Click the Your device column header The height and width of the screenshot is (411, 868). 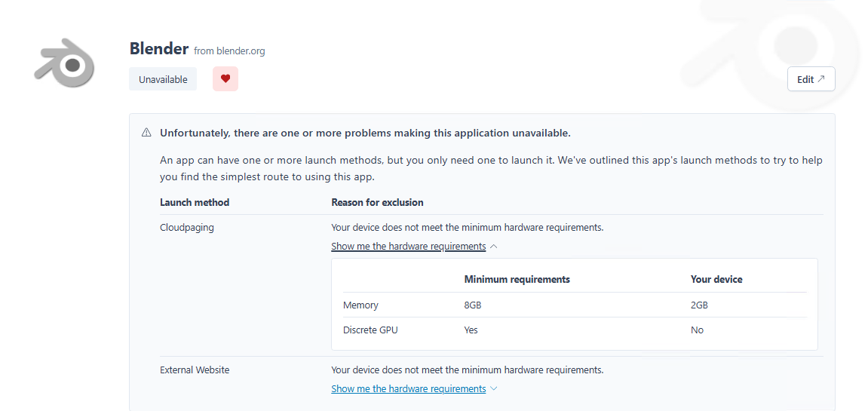point(716,280)
